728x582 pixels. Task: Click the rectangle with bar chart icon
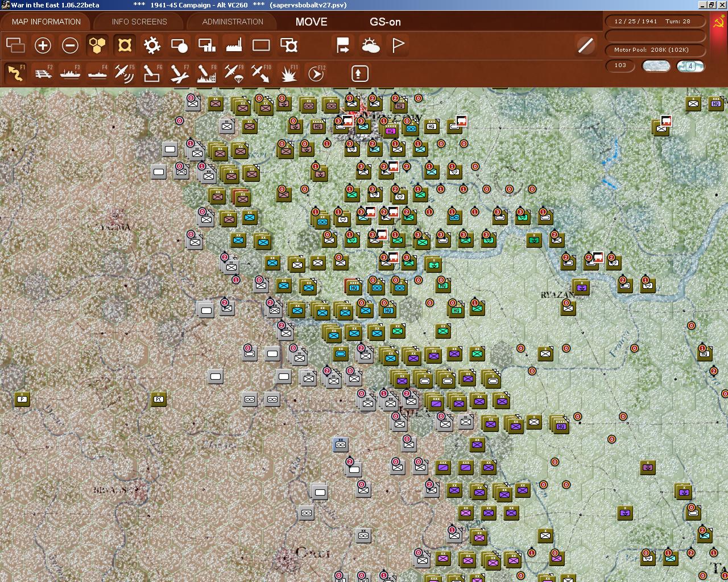coord(206,45)
